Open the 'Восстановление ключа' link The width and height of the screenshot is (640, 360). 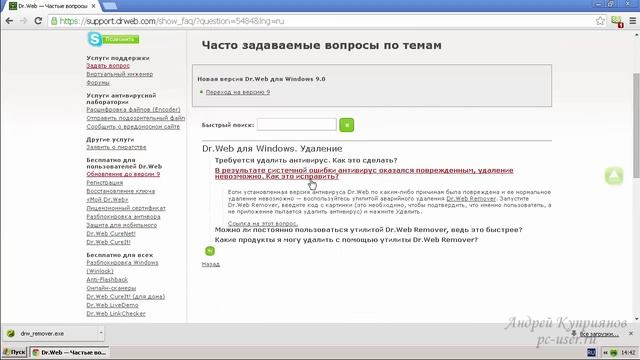[x=120, y=191]
